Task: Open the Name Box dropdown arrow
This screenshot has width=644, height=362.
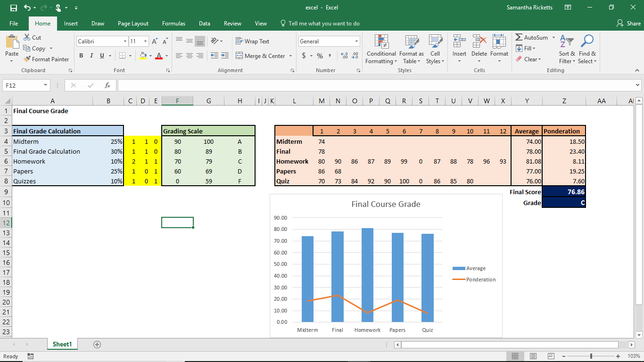Action: (46, 85)
